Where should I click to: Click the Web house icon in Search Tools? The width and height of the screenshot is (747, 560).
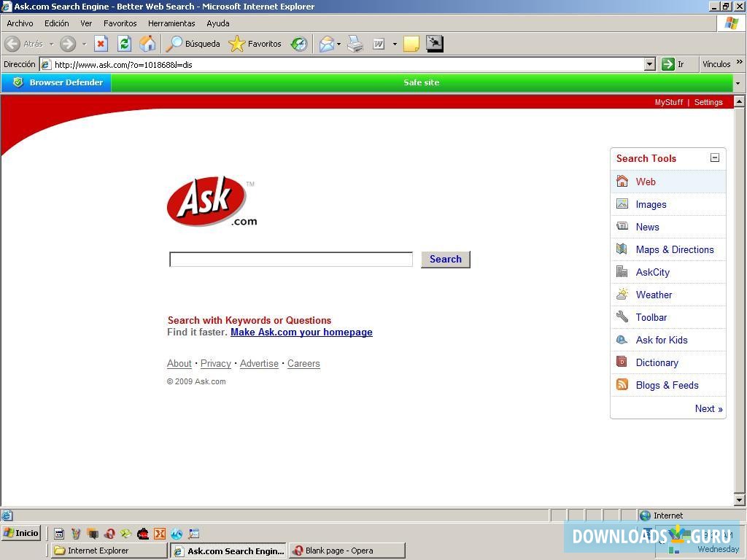click(x=622, y=181)
